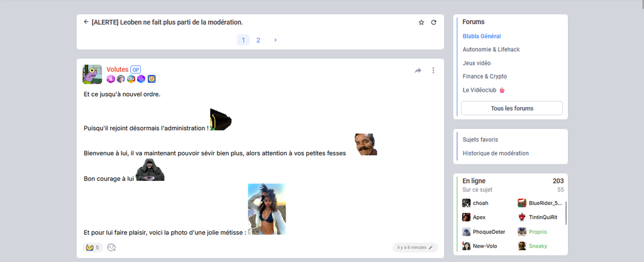This screenshot has height=262, width=644.
Task: Open the three-dot post options menu
Action: click(x=433, y=71)
